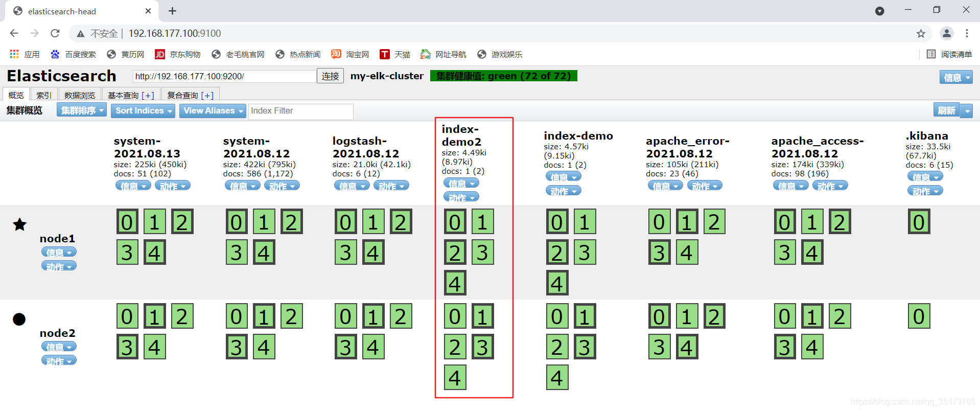Viewport: 980px width, 411px height.
Task: Click the browser forward arrow
Action: click(34, 33)
